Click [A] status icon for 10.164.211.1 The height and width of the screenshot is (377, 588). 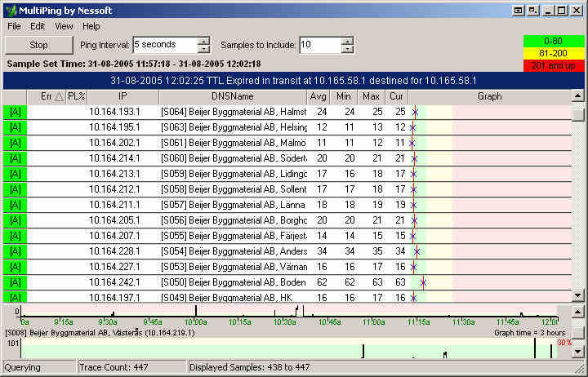15,205
